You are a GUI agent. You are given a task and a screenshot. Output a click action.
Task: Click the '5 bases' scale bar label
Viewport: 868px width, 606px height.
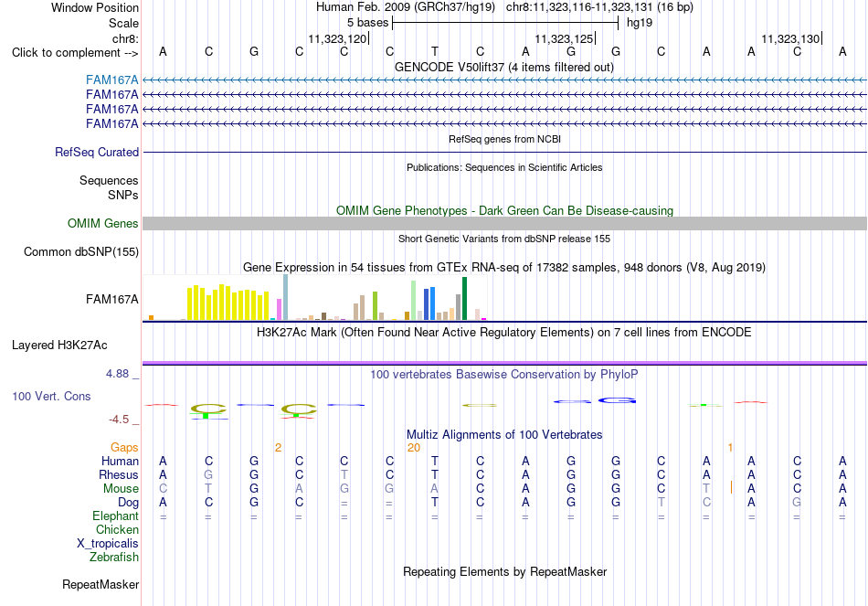[x=368, y=23]
